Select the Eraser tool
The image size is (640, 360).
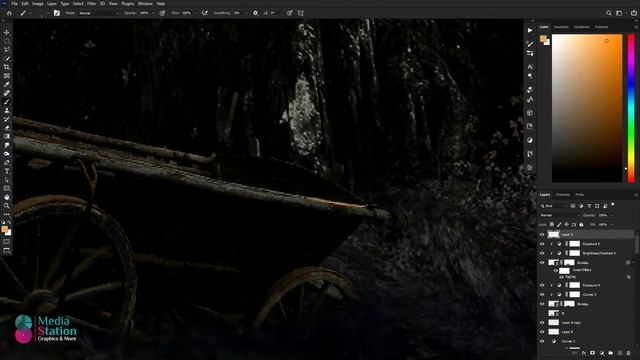7,128
